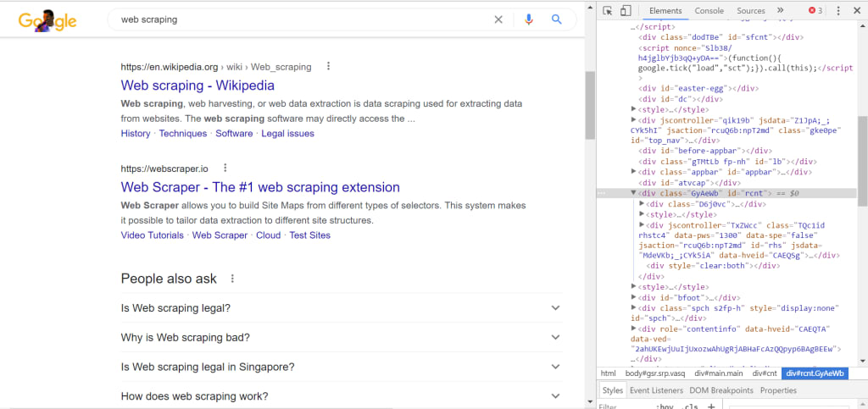
Task: Clear the search query with X icon
Action: point(498,19)
